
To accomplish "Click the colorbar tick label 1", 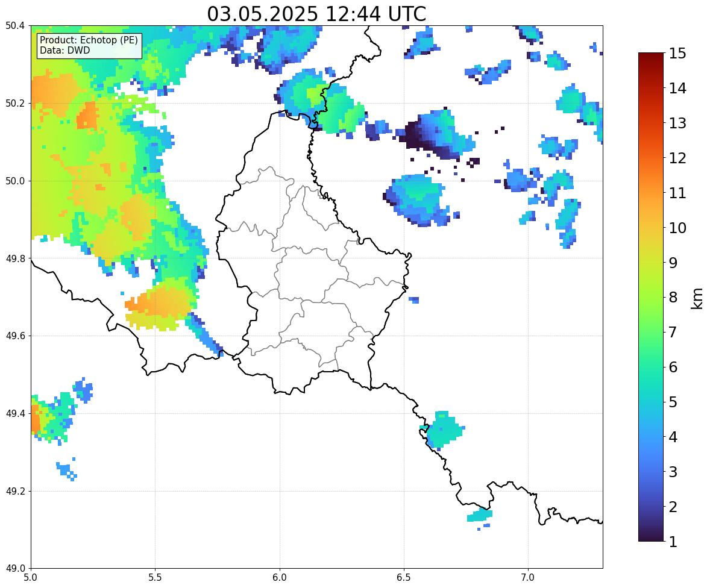I will pyautogui.click(x=673, y=542).
